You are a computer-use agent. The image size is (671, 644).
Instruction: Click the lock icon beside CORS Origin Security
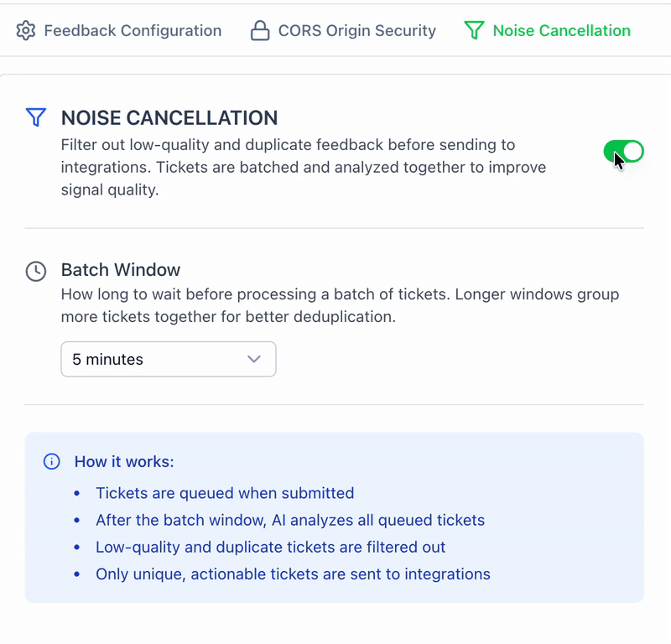pyautogui.click(x=260, y=31)
